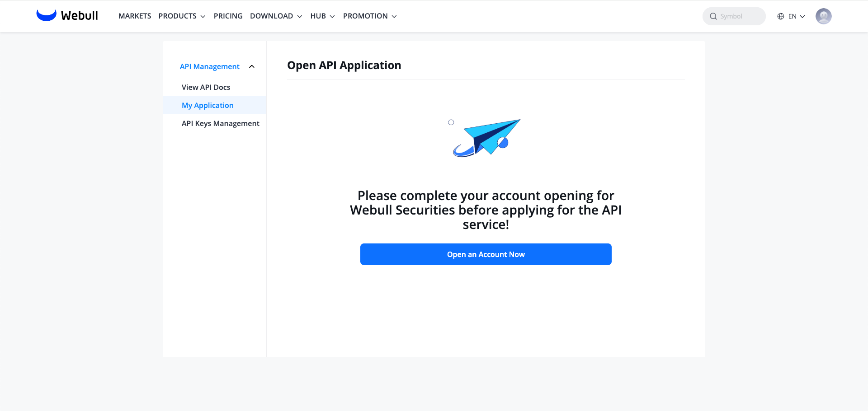Go to the MARKETS page

pyautogui.click(x=135, y=16)
